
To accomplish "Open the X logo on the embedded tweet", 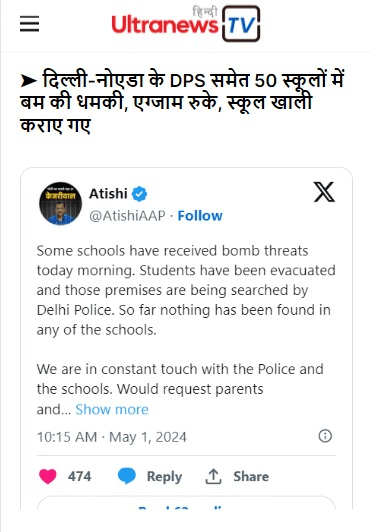I will (324, 192).
